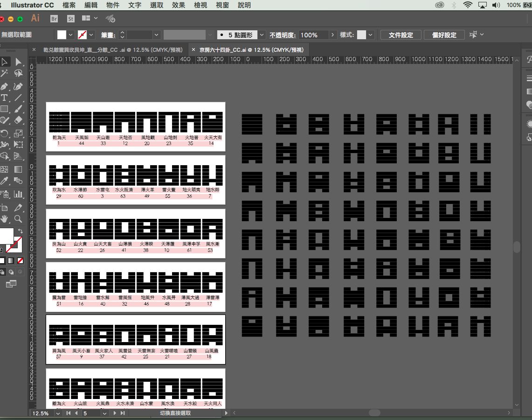Set paint mode to Gradient
532x420 pixels.
pos(11,261)
